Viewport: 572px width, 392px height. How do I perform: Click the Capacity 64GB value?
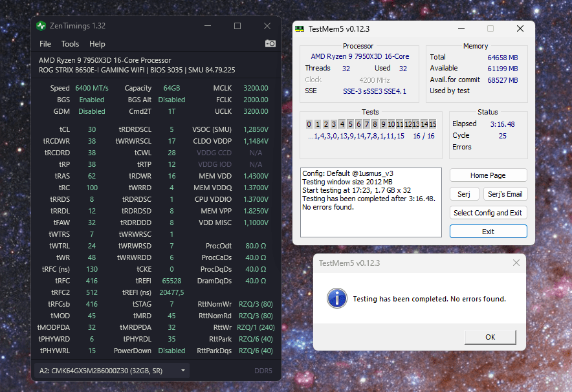point(171,88)
